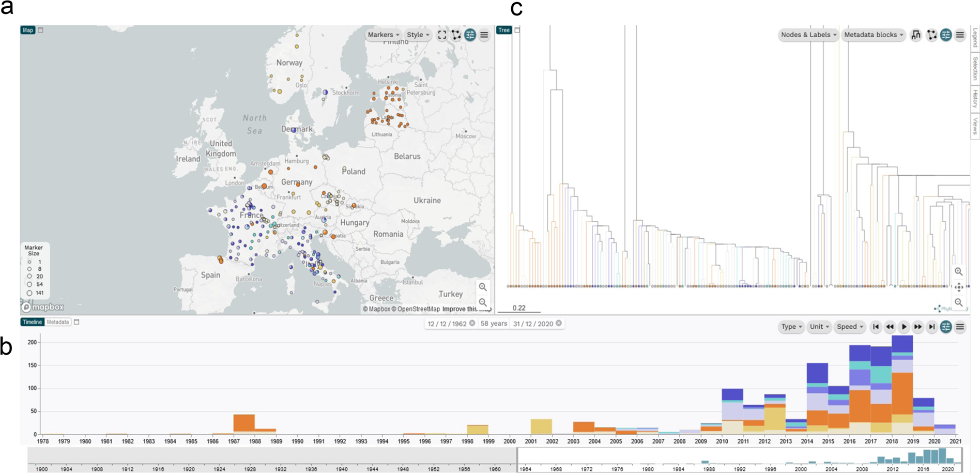Open the map panel hamburger menu
This screenshot has width=980, height=475.
tap(484, 35)
